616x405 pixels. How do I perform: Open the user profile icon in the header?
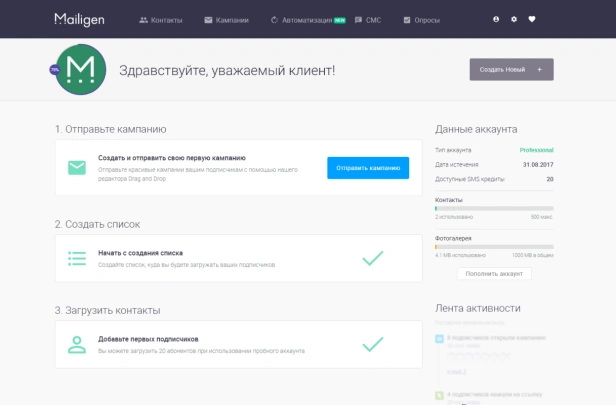(496, 19)
